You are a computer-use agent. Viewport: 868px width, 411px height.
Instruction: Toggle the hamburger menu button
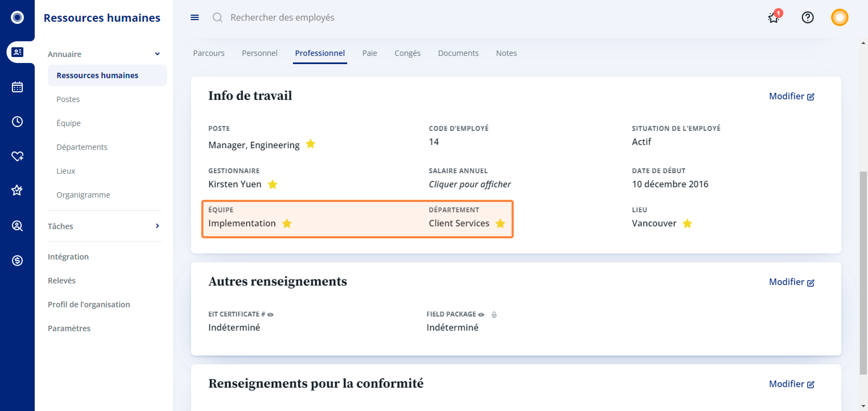pos(195,18)
